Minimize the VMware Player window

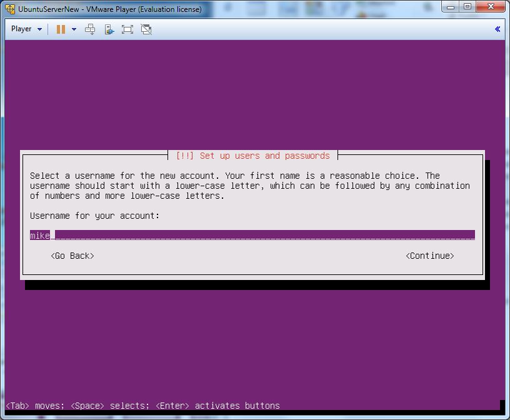(x=451, y=7)
